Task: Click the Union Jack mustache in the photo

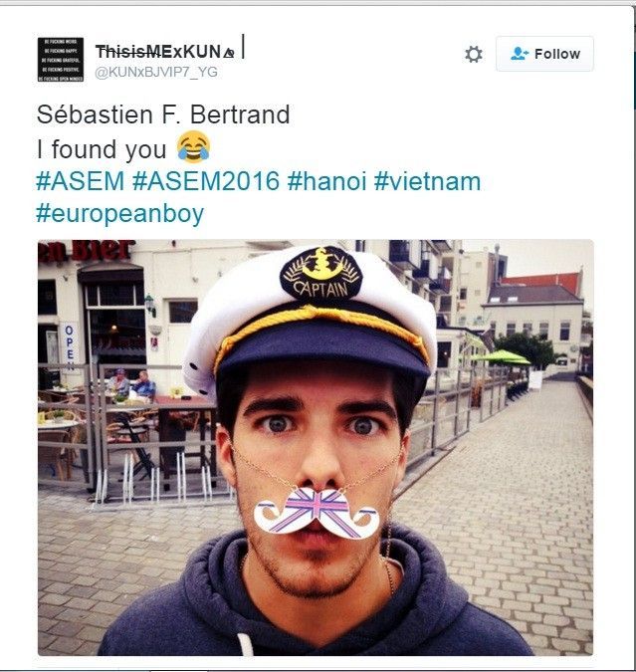Action: (x=317, y=513)
